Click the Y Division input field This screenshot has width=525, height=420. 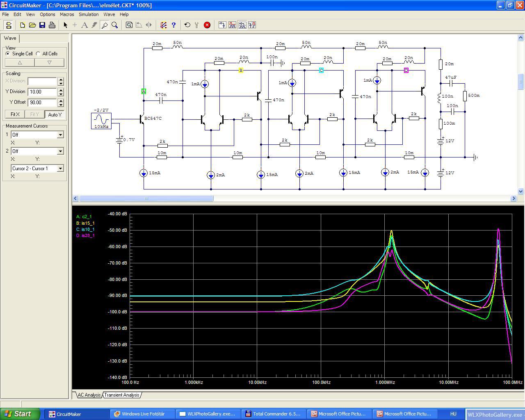pyautogui.click(x=42, y=92)
